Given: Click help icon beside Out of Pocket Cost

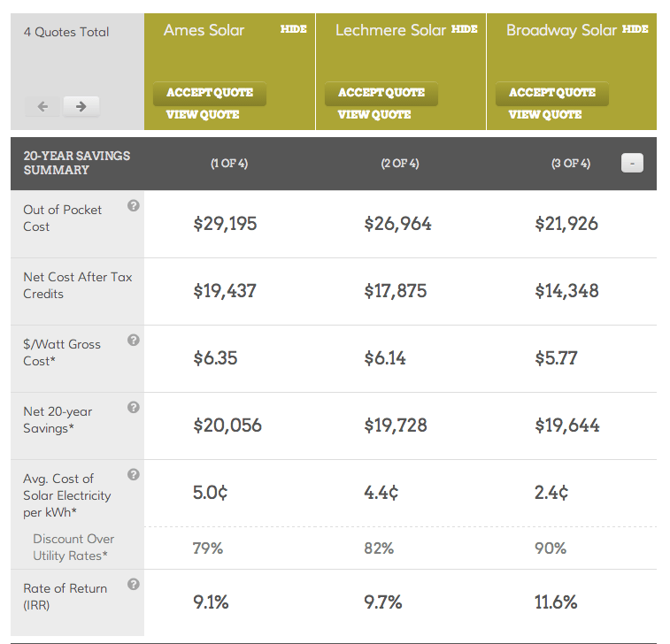Looking at the screenshot, I should 134,206.
